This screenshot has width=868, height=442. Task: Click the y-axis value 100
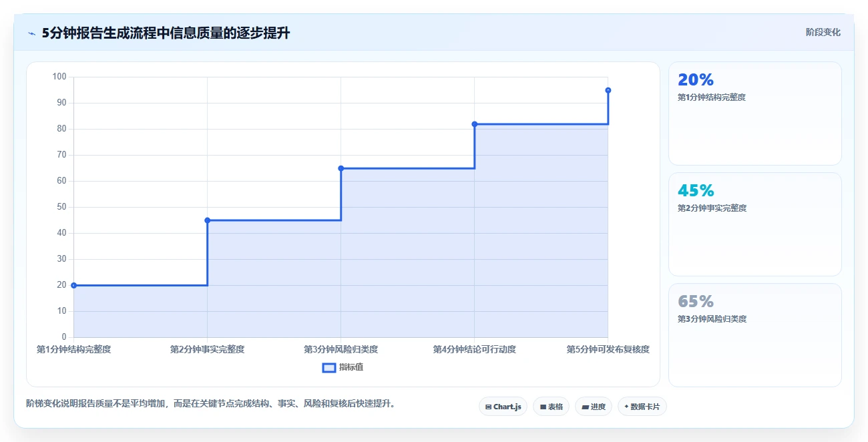(59, 77)
